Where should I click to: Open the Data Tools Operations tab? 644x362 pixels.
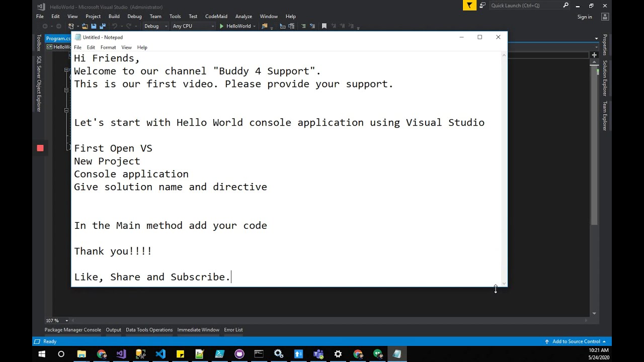149,330
